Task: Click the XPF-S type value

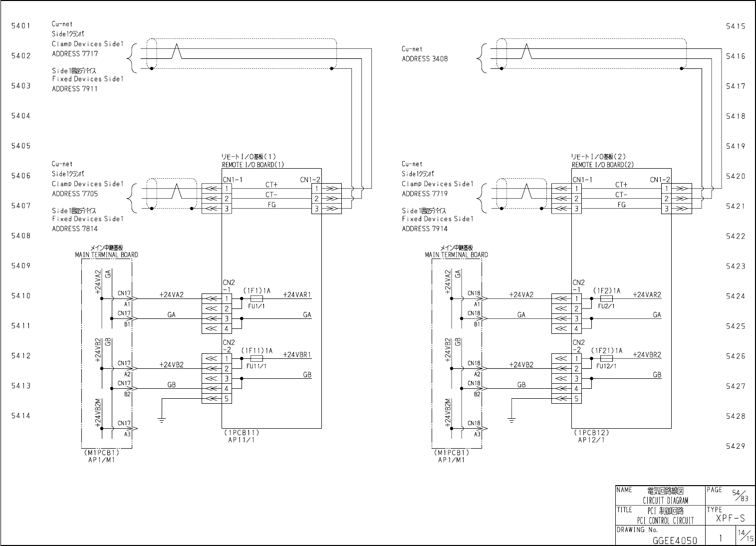Action: [x=730, y=518]
